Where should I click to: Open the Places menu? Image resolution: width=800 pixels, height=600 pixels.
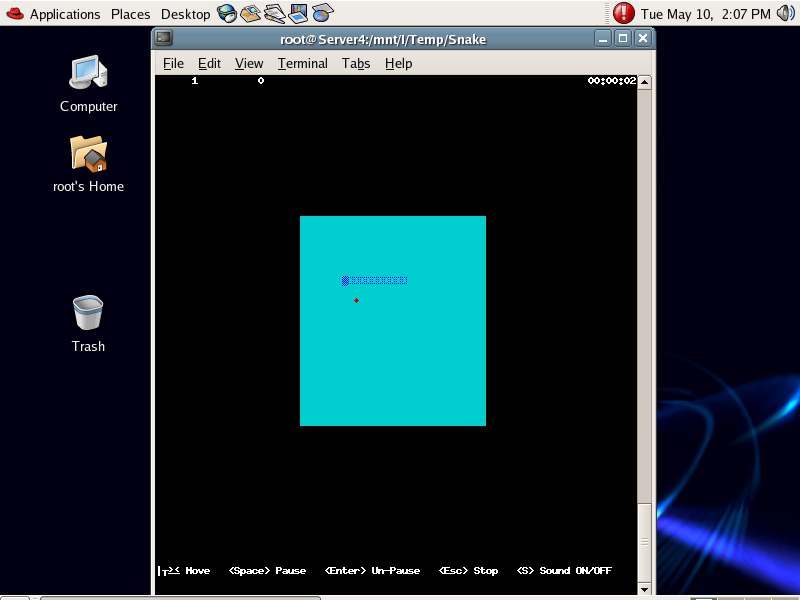click(130, 14)
